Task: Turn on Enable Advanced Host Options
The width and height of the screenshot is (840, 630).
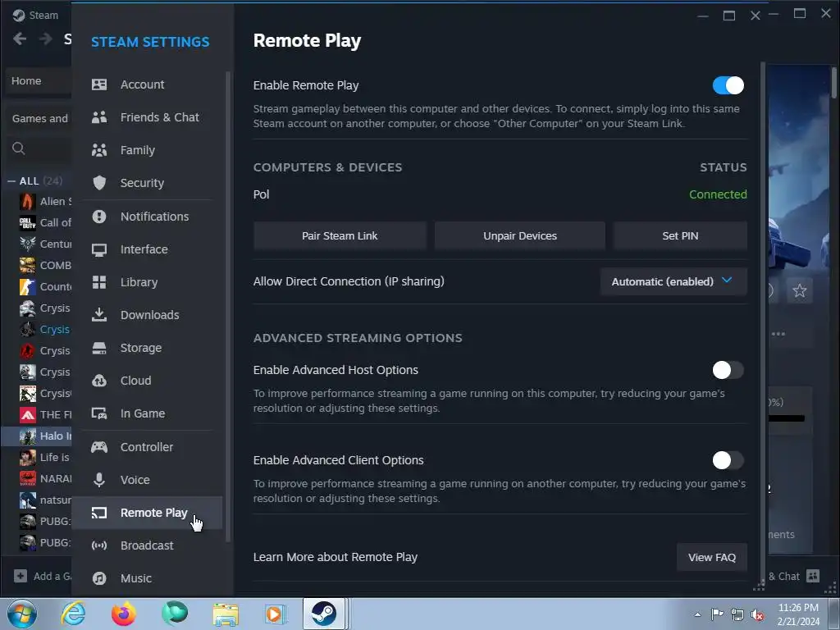Action: [728, 370]
